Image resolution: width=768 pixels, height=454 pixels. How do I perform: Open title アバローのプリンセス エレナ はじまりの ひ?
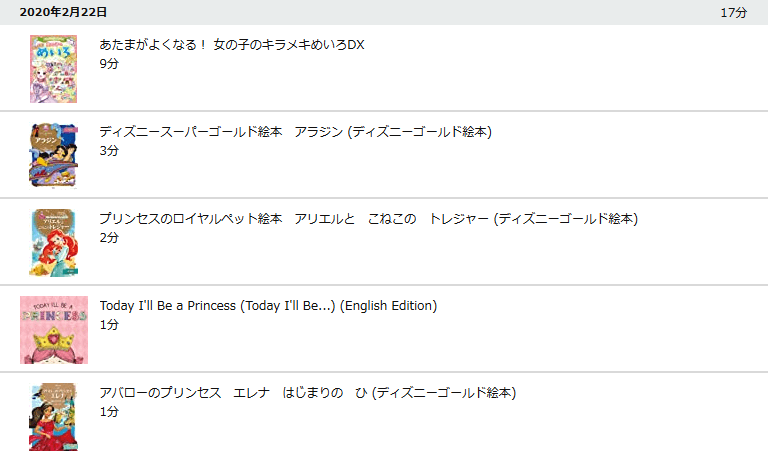tap(308, 393)
